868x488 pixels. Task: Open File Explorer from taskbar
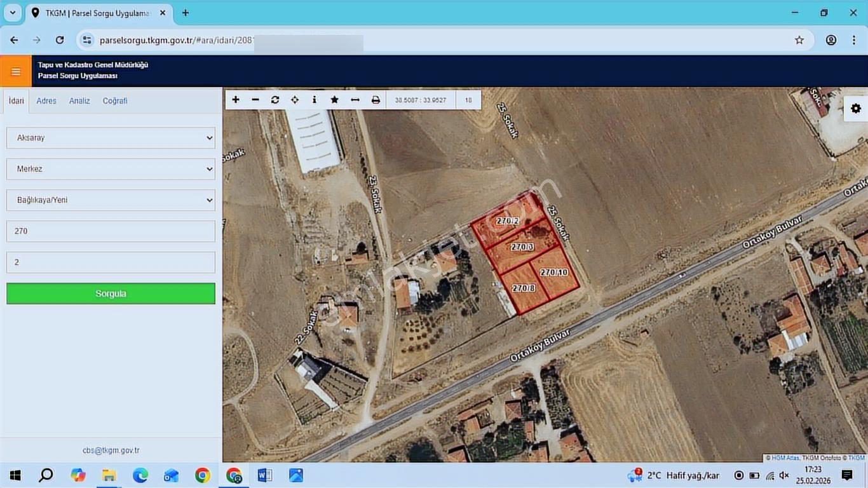pos(109,475)
